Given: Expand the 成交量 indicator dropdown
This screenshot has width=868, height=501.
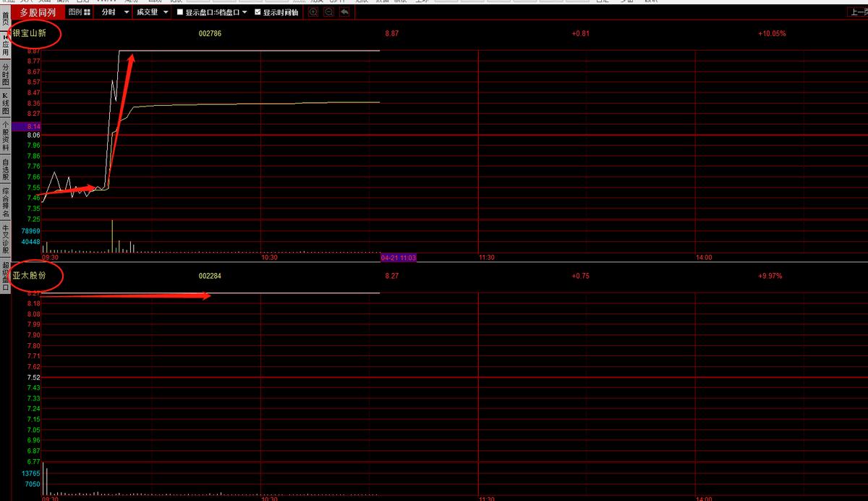Looking at the screenshot, I should click(x=166, y=12).
